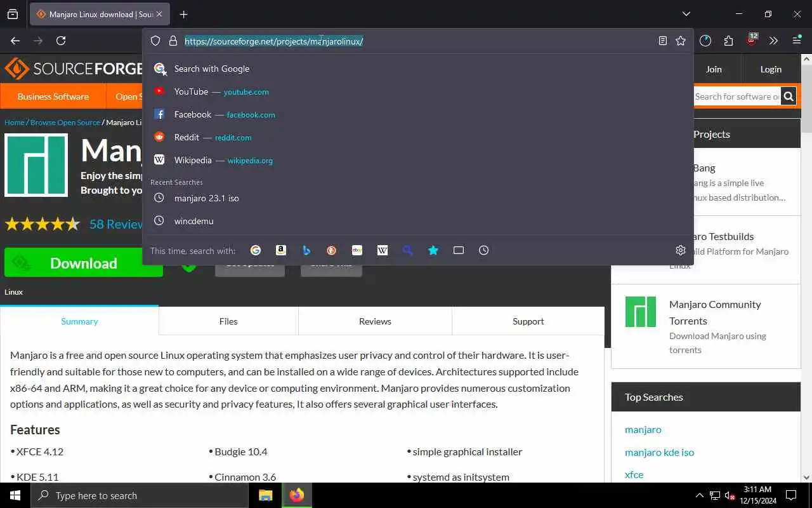Search this time with Bing icon
812x508 pixels.
pyautogui.click(x=306, y=250)
